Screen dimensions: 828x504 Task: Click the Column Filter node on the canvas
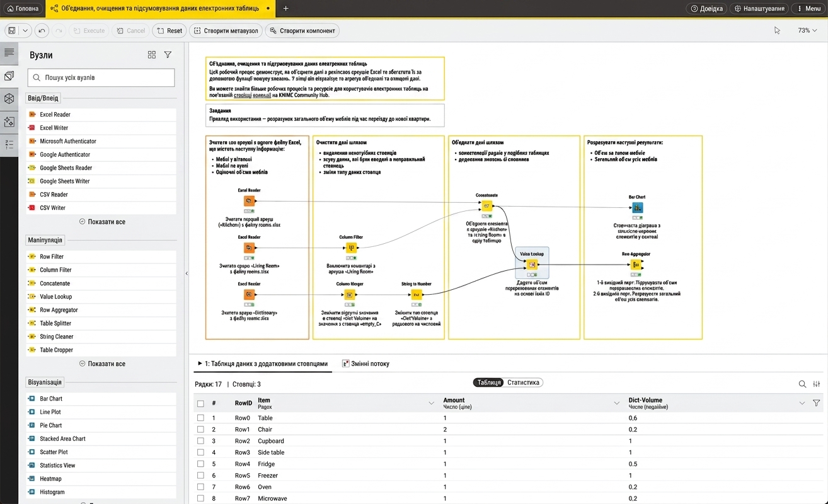pyautogui.click(x=351, y=248)
